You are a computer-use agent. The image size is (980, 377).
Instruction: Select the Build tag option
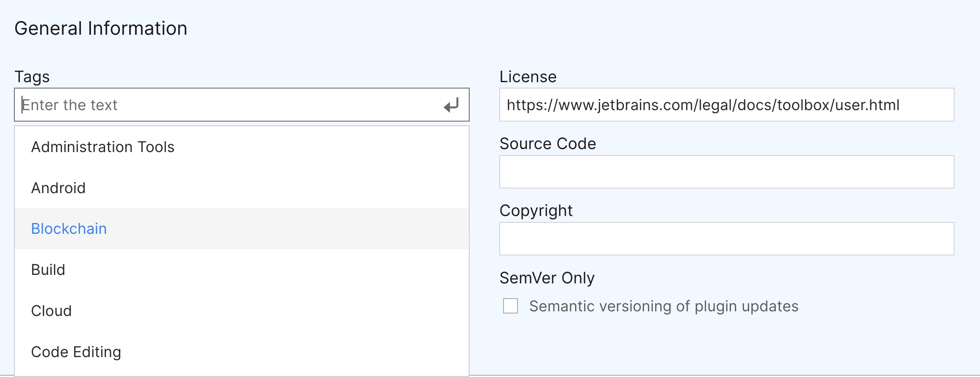[242, 270]
